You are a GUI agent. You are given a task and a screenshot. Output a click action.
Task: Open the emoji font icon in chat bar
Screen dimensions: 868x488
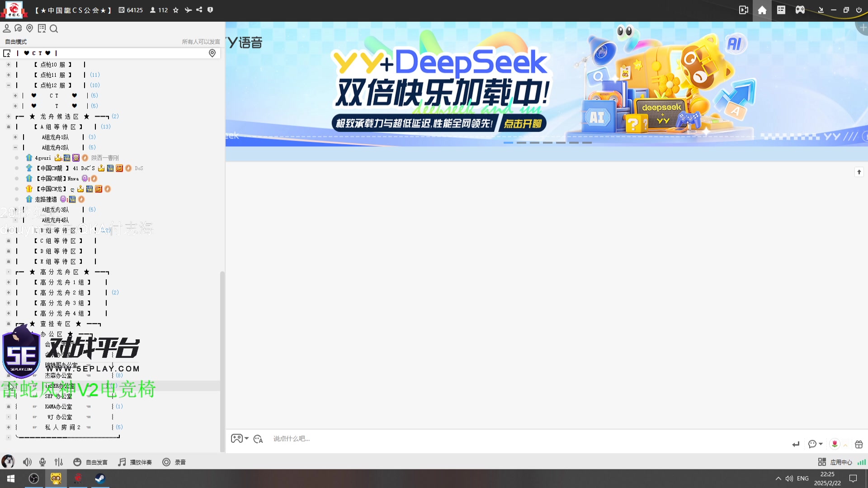(x=258, y=439)
